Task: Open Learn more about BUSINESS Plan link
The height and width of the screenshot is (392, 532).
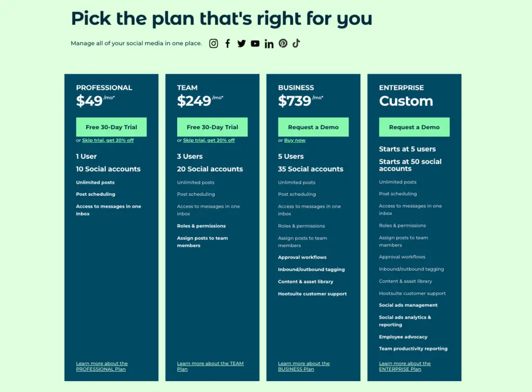Action: [x=303, y=366]
